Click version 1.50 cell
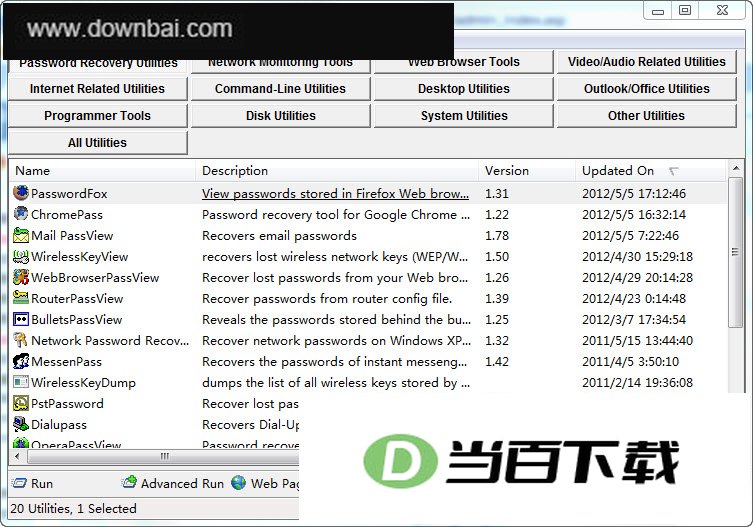The width and height of the screenshot is (753, 527). 497,257
